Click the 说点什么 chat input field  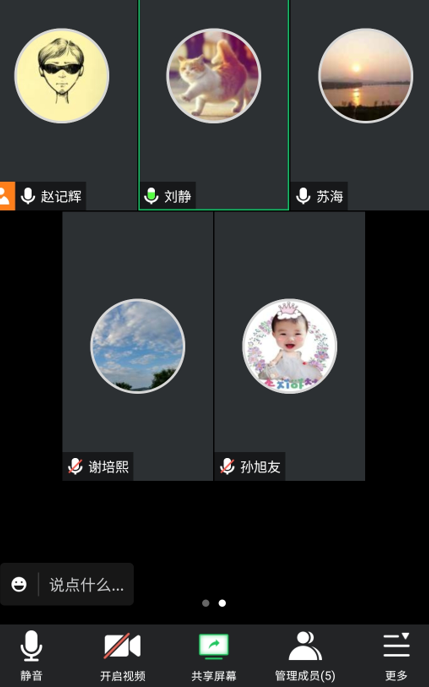[x=86, y=584]
